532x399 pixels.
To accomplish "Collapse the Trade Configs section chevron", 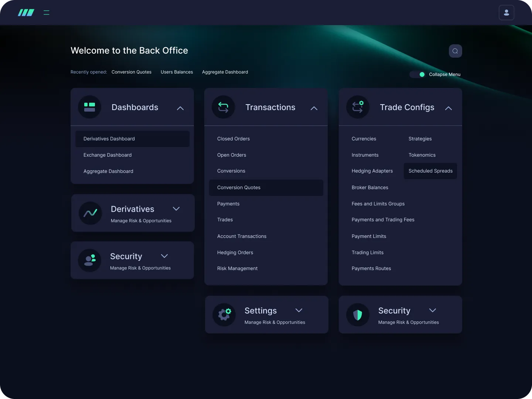I will coord(449,108).
